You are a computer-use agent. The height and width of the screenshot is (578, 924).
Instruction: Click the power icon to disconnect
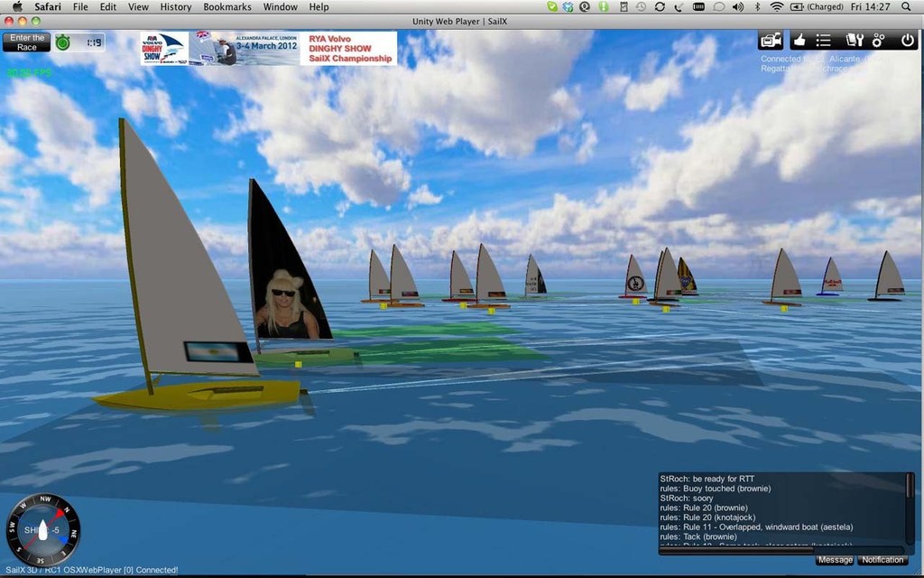pyautogui.click(x=908, y=40)
